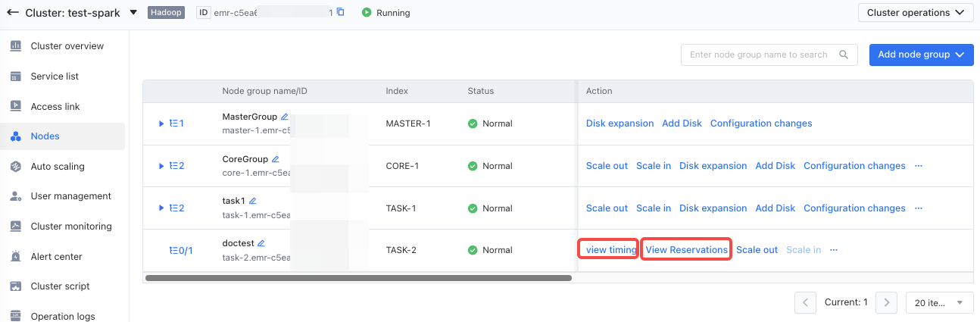This screenshot has height=322, width=980.
Task: Click Scale out for CoreGroup
Action: tap(607, 166)
